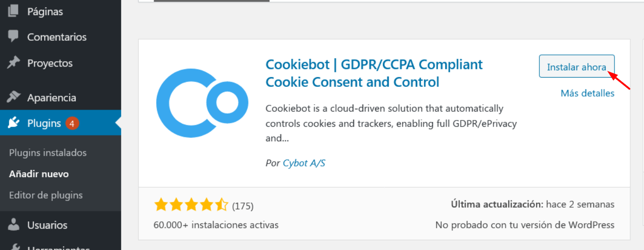The image size is (644, 250).
Task: Follow the Cybot A/S author link
Action: [304, 163]
